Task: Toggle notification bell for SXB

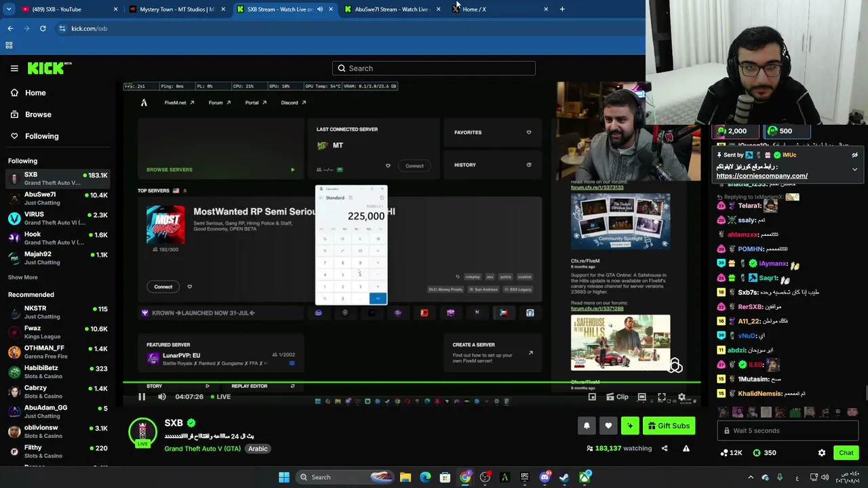Action: pyautogui.click(x=587, y=426)
